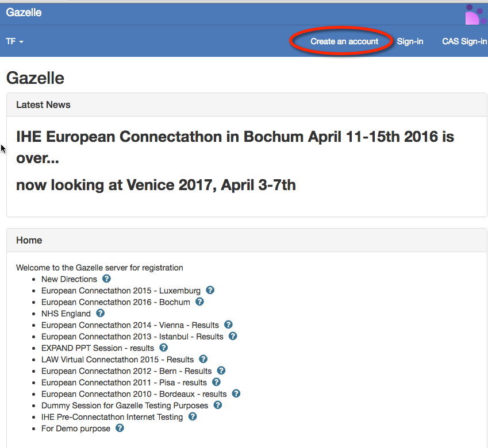Open the Sign-in menu item

click(410, 41)
